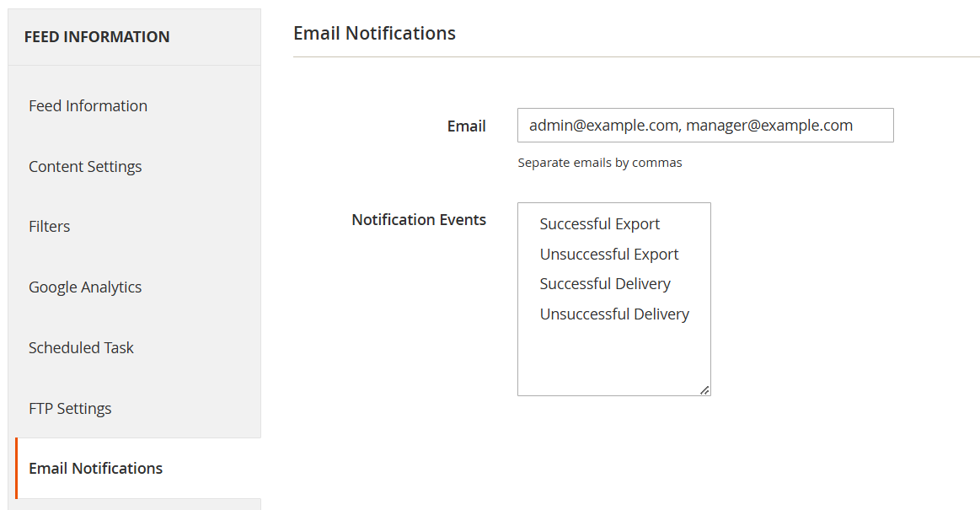Go to the Filters tab

pos(50,227)
